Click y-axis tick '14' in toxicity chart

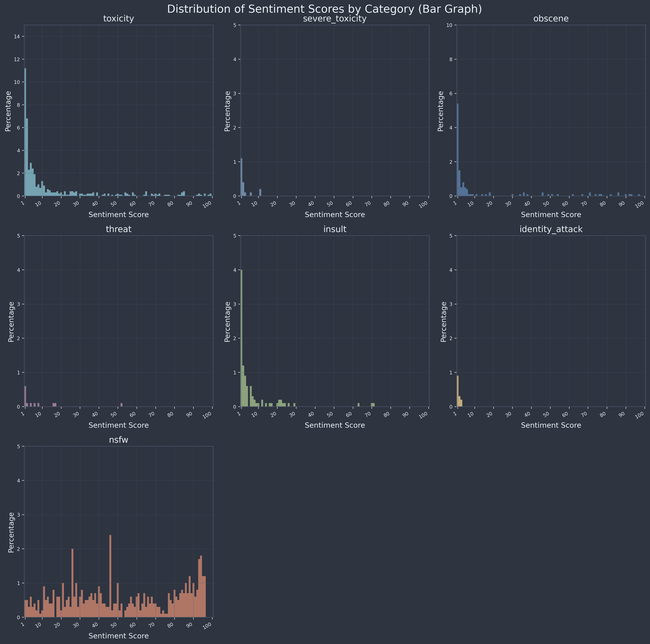[x=17, y=36]
